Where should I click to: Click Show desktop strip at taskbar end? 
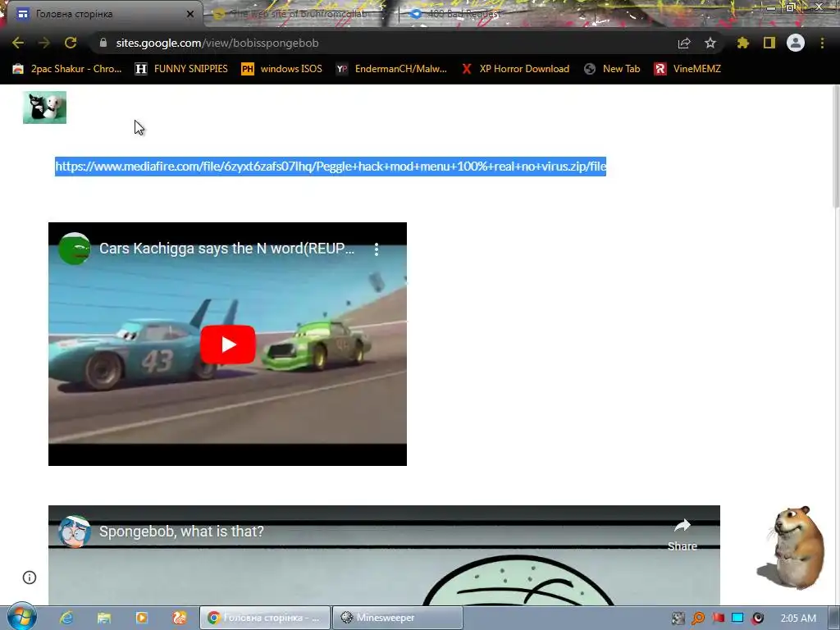click(x=833, y=619)
